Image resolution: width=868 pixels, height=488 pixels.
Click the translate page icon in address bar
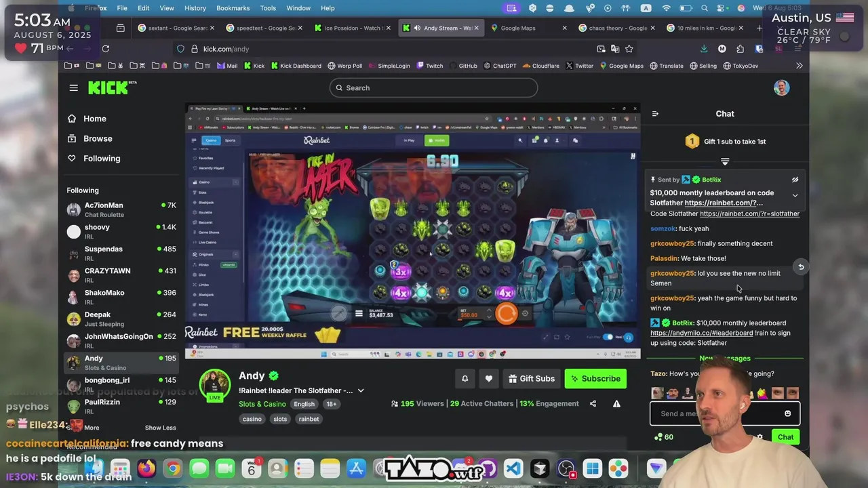(x=615, y=49)
